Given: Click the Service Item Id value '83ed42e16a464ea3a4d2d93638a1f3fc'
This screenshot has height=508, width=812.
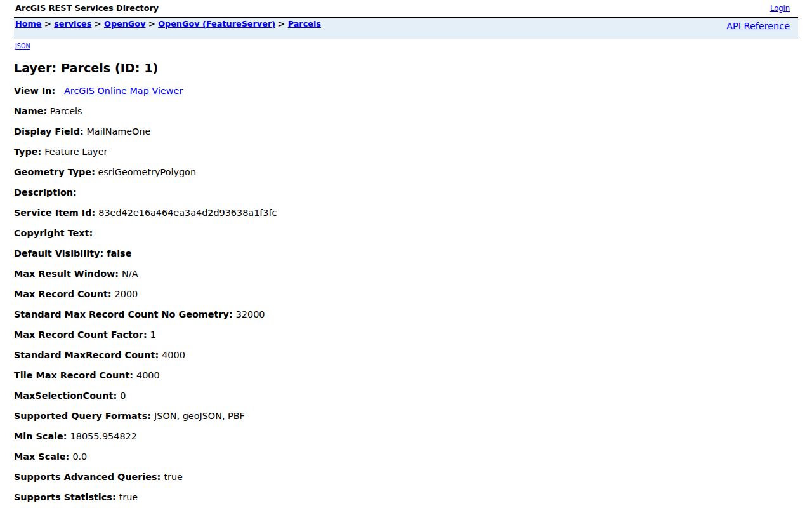Looking at the screenshot, I should point(188,213).
